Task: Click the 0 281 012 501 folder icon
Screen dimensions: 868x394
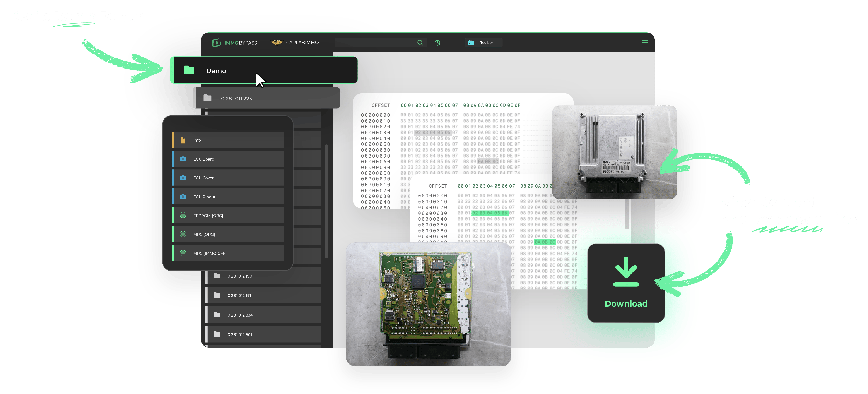Action: coord(217,334)
